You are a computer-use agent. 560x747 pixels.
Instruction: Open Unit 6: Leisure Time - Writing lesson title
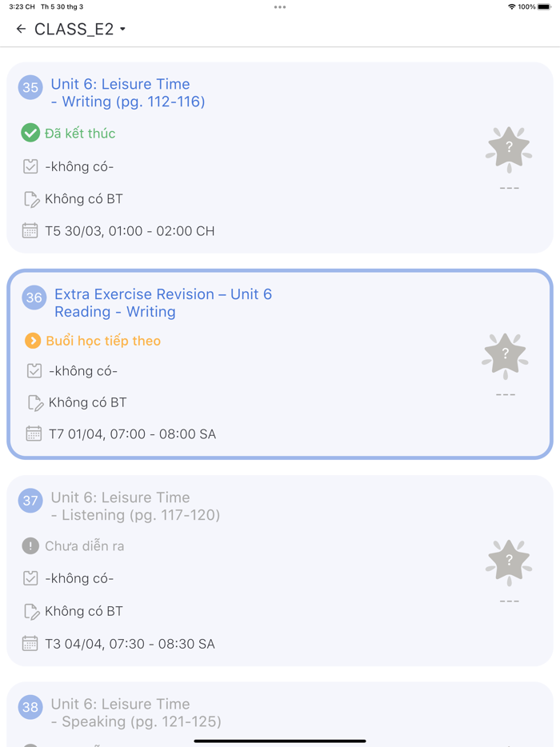pyautogui.click(x=120, y=93)
